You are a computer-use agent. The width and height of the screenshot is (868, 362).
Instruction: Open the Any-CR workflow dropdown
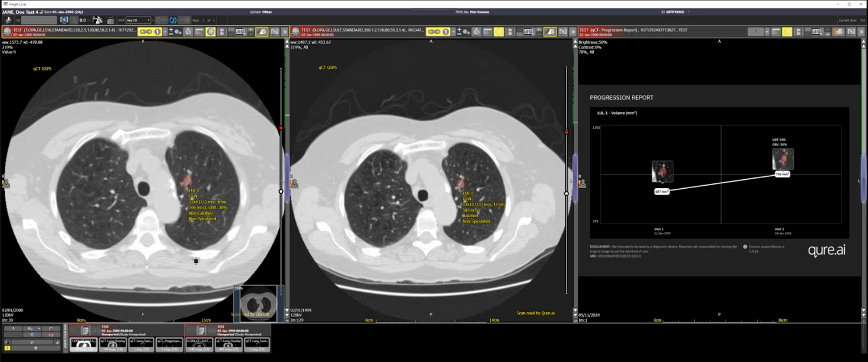(138, 20)
